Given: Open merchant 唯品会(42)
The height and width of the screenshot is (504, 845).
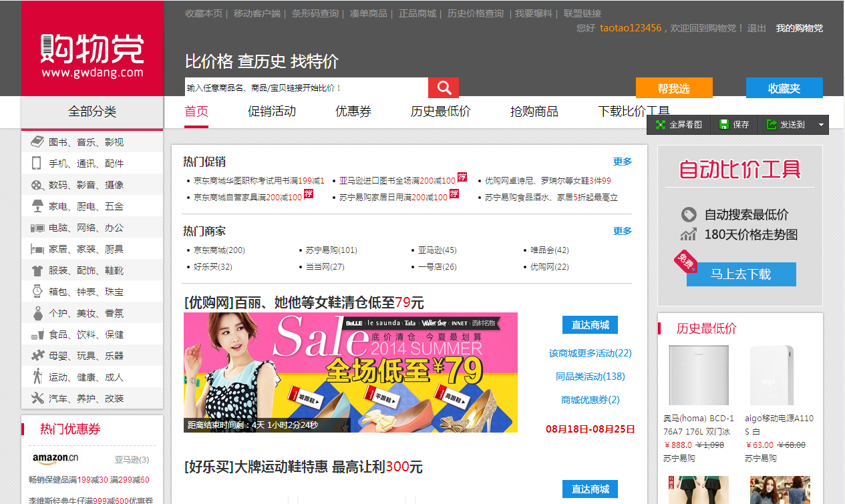Looking at the screenshot, I should click(550, 250).
